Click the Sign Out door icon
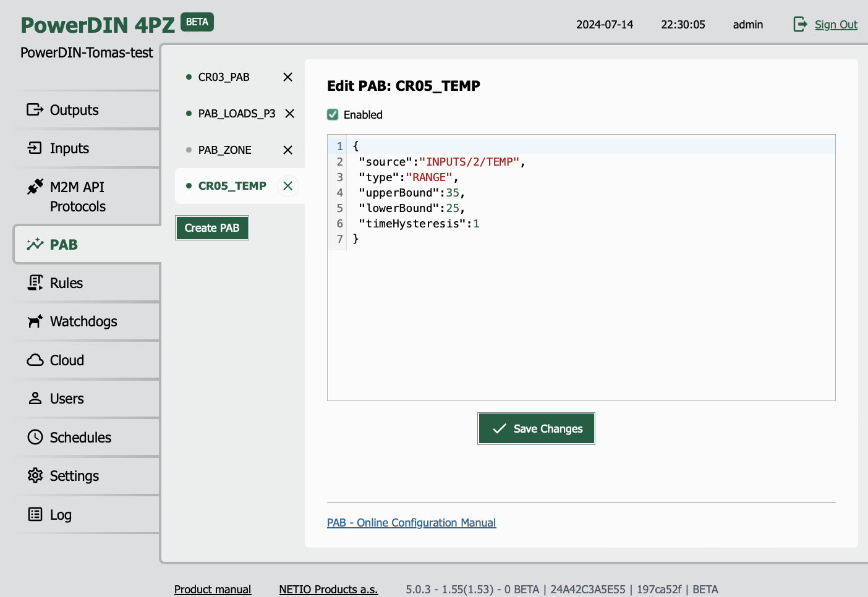The height and width of the screenshot is (597, 868). [801, 24]
